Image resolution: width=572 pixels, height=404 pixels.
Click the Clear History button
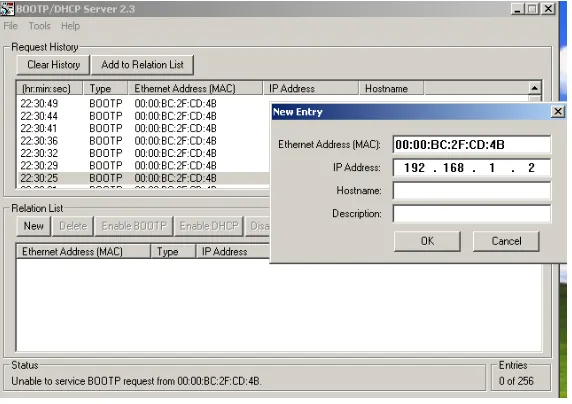click(53, 65)
